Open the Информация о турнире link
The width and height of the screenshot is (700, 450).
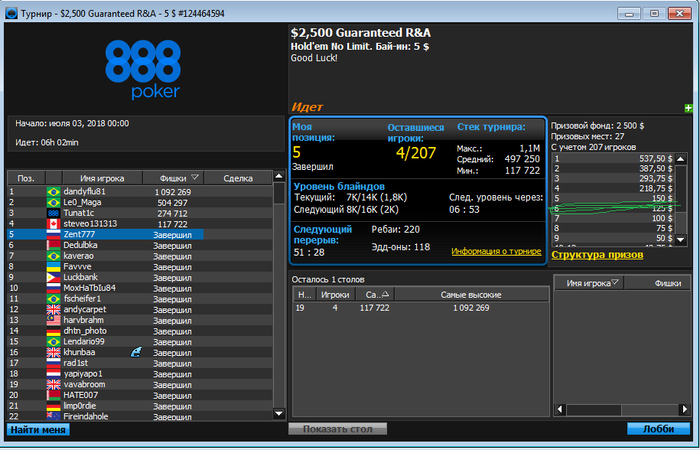click(496, 251)
